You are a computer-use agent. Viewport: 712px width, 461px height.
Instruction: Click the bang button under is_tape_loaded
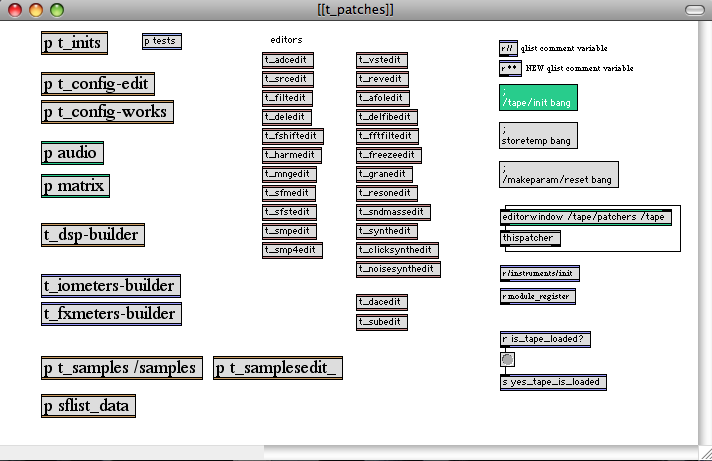pos(507,360)
